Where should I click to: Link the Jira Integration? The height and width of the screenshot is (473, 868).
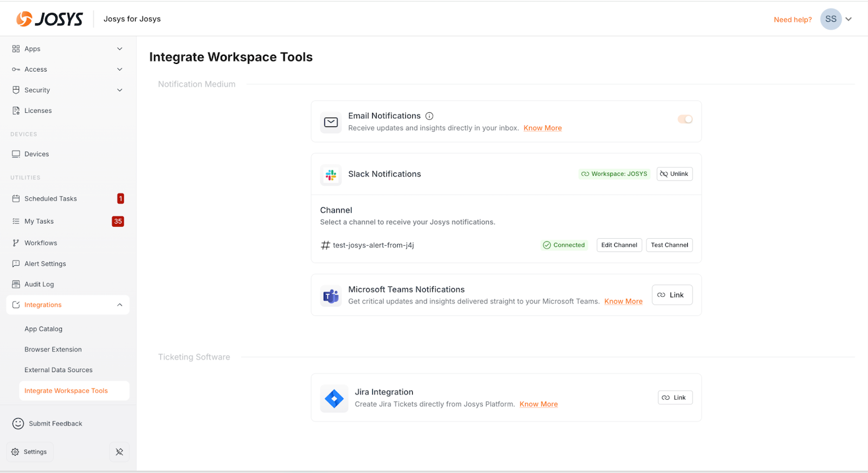click(675, 398)
